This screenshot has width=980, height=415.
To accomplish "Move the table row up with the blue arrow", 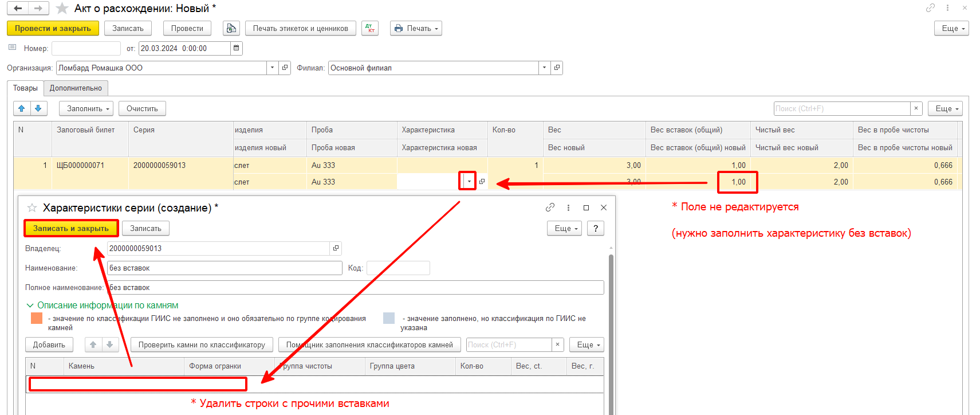I will [22, 108].
